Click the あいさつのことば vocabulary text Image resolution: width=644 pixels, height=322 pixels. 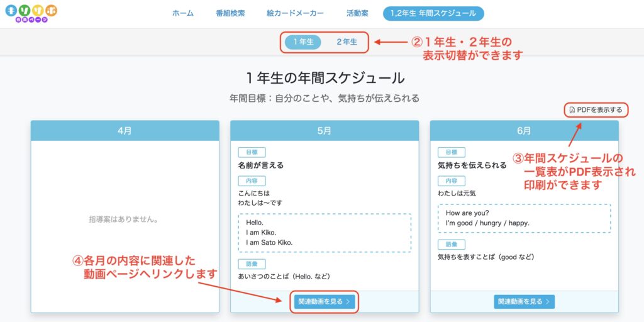pyautogui.click(x=284, y=277)
